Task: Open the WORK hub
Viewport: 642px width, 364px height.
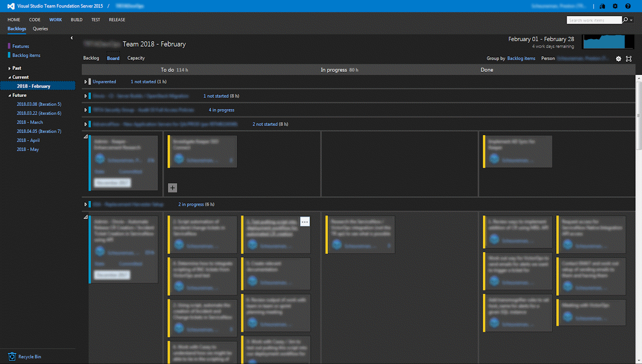Action: (56, 20)
